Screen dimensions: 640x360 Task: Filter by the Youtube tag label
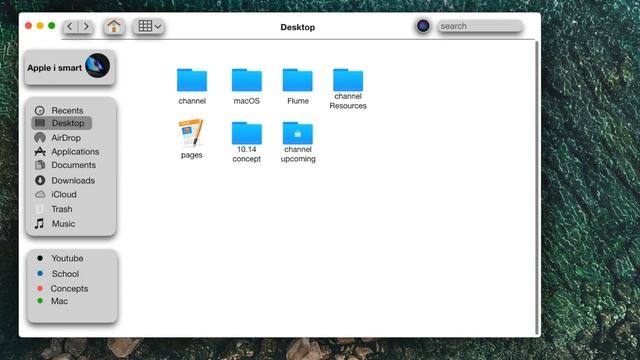[x=67, y=258]
